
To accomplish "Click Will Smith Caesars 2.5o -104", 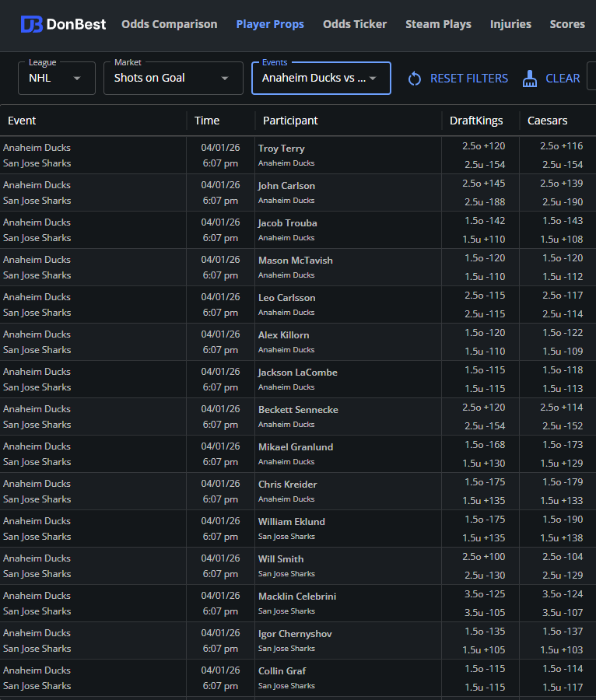I will coord(563,557).
